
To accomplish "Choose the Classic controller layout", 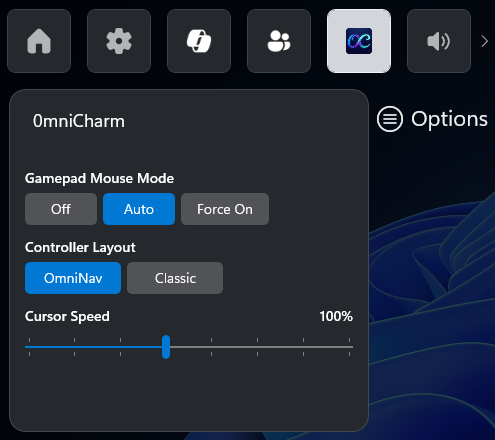I will [x=175, y=278].
